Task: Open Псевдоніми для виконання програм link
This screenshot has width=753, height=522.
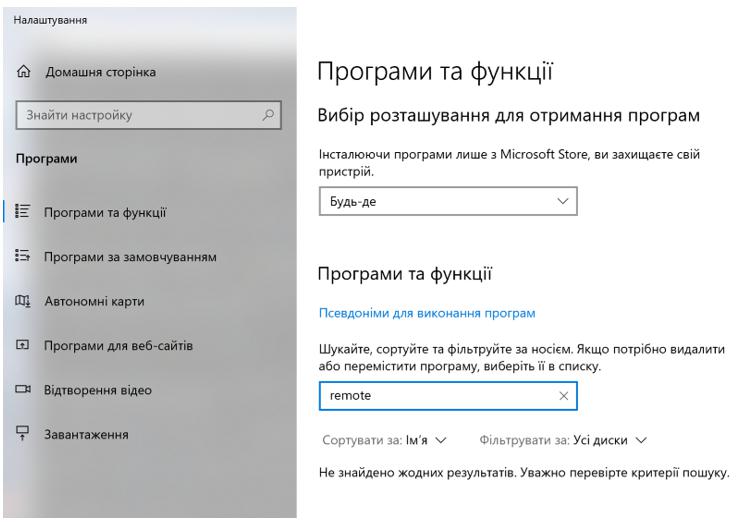Action: [426, 313]
